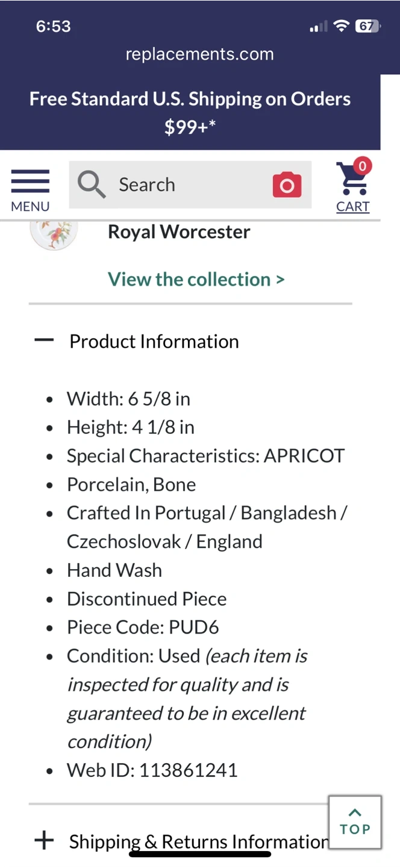
Task: Open the shopping cart icon
Action: click(x=351, y=180)
